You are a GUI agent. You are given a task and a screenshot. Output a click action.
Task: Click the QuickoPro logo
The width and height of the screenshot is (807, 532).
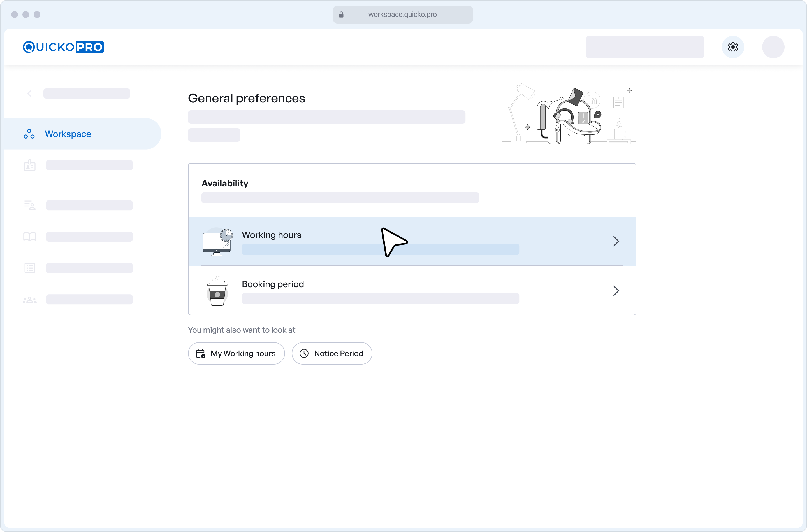tap(63, 47)
